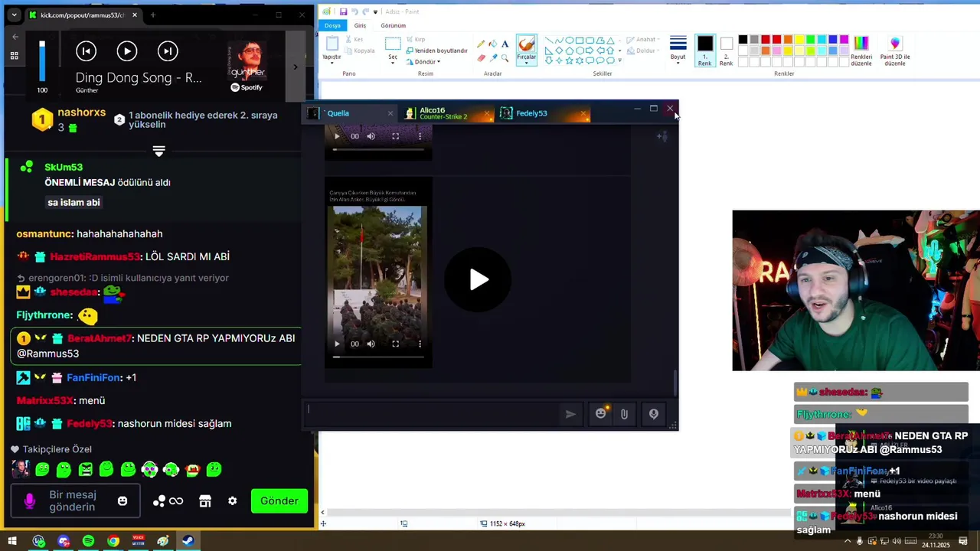Screen dimensions: 980x551
Task: Open Paint 3D ile düzenle
Action: 895,51
